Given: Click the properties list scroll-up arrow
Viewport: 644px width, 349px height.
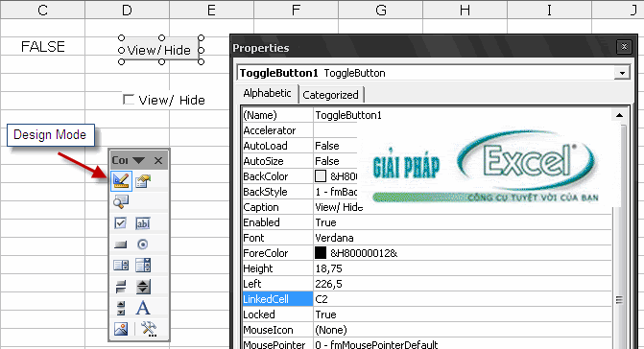Looking at the screenshot, I should click(x=619, y=115).
